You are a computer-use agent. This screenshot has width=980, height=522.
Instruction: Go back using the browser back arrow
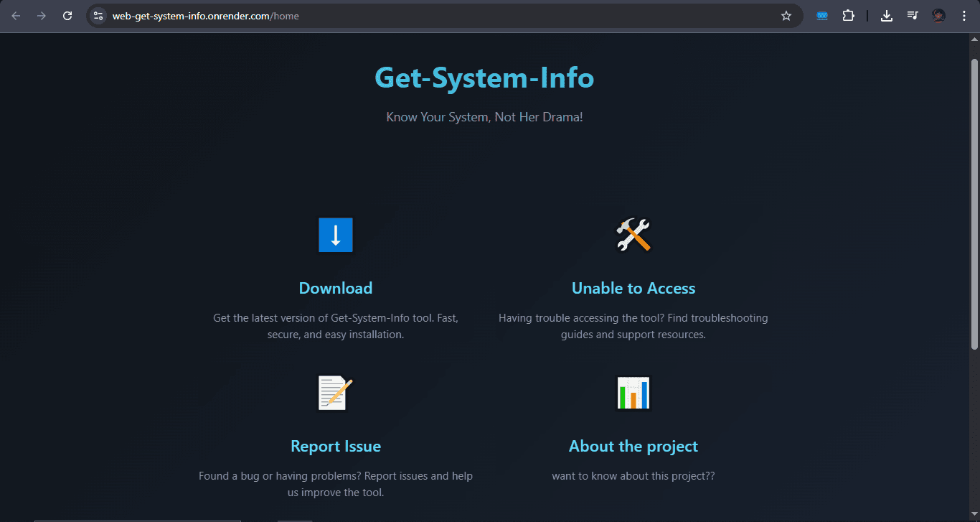point(16,16)
